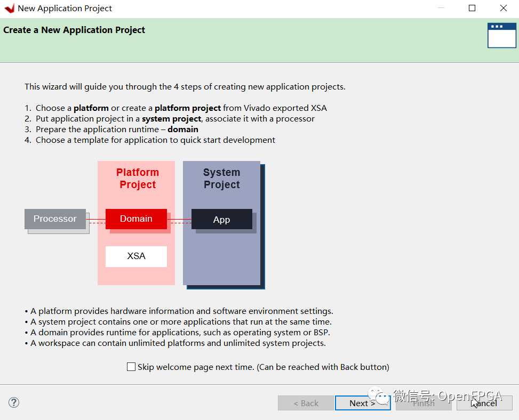Click the 'Create a New Application Project' title
Viewport: 519px width, 420px height.
74,30
